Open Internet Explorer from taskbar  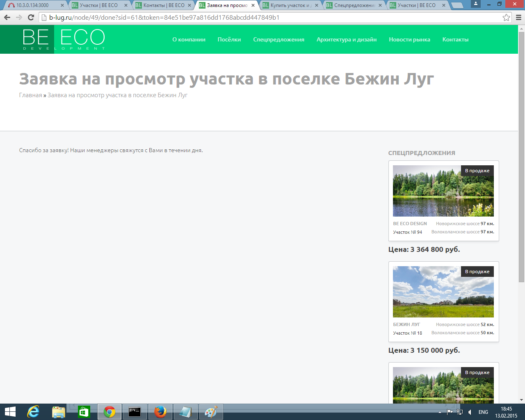[x=33, y=411]
